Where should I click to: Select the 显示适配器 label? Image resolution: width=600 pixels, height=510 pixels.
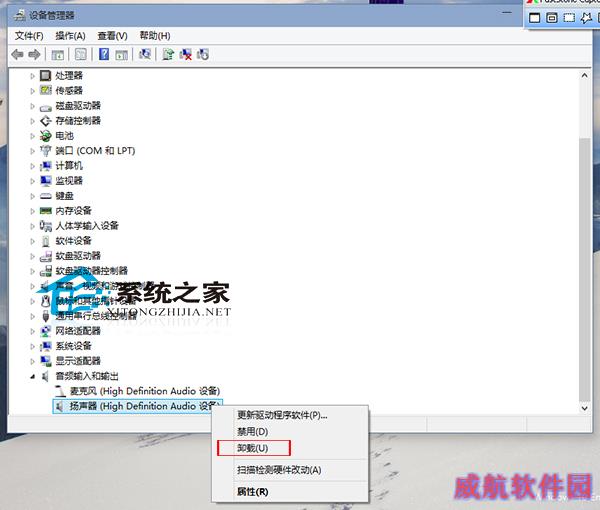click(78, 361)
